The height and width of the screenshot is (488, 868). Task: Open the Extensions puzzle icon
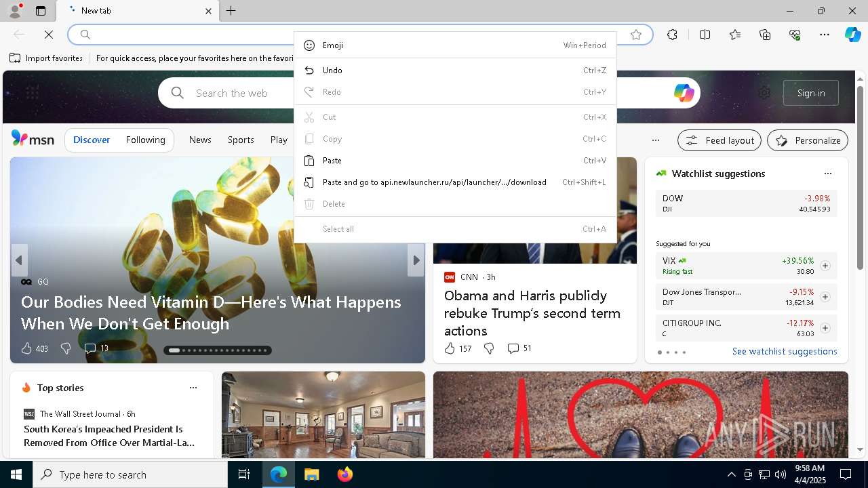pos(672,35)
